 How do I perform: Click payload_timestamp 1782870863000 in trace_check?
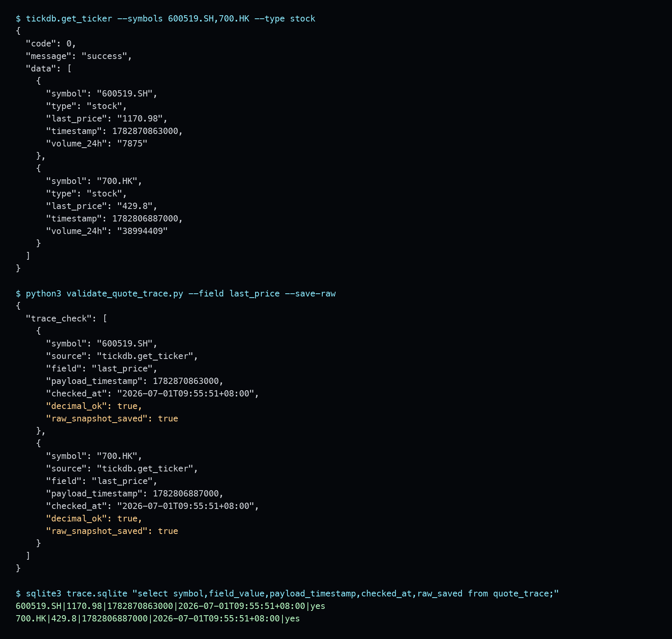(x=135, y=381)
